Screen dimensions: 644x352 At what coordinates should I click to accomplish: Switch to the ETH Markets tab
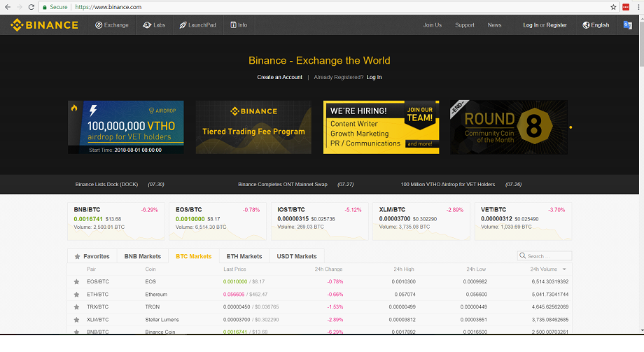244,256
